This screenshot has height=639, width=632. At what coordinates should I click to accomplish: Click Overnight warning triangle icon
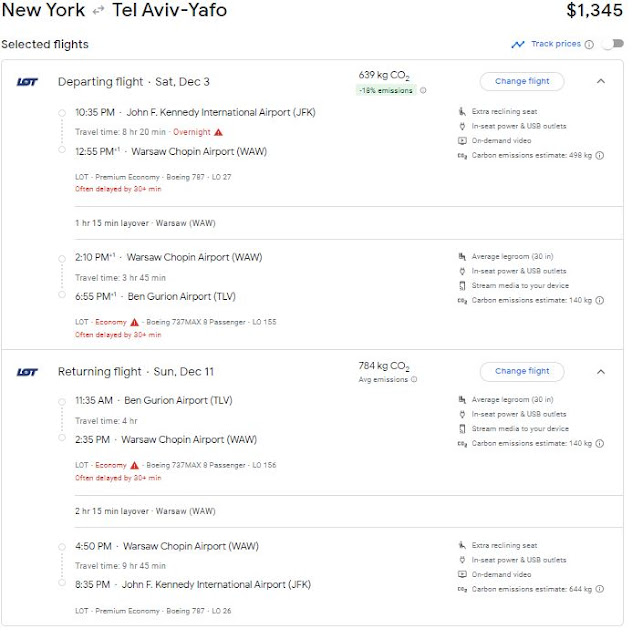218,132
